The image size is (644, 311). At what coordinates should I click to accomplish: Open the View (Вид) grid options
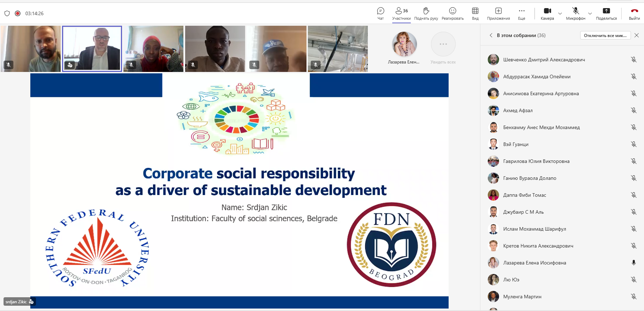click(x=475, y=11)
